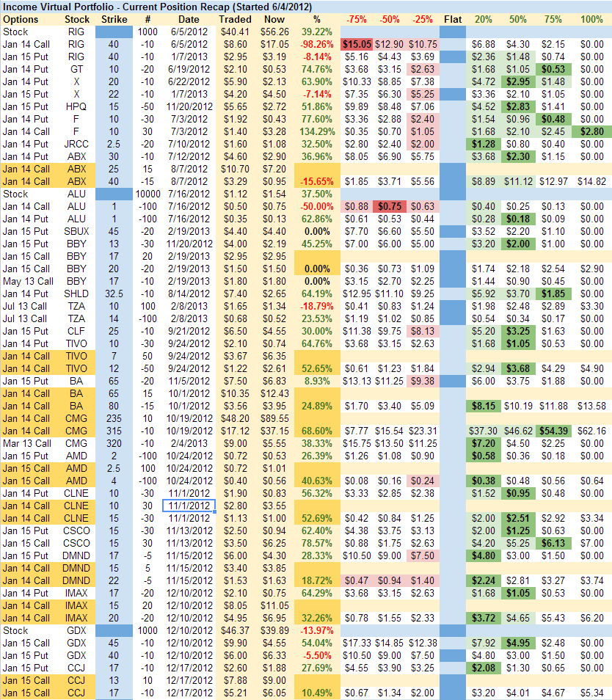Image resolution: width=612 pixels, height=700 pixels.
Task: Click the red $0.75 cell in the ALU call row
Action: pos(390,207)
